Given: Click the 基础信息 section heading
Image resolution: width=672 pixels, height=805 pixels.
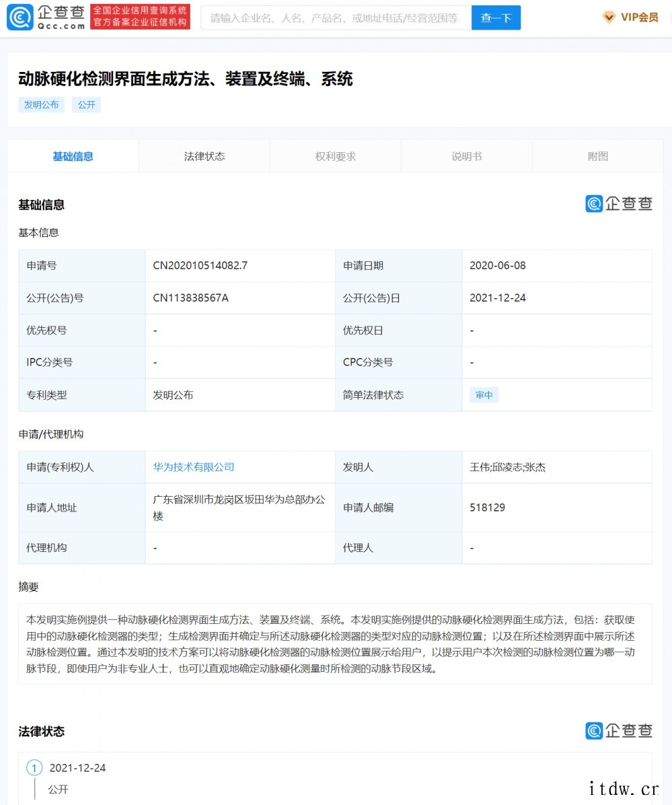Looking at the screenshot, I should click(x=42, y=205).
